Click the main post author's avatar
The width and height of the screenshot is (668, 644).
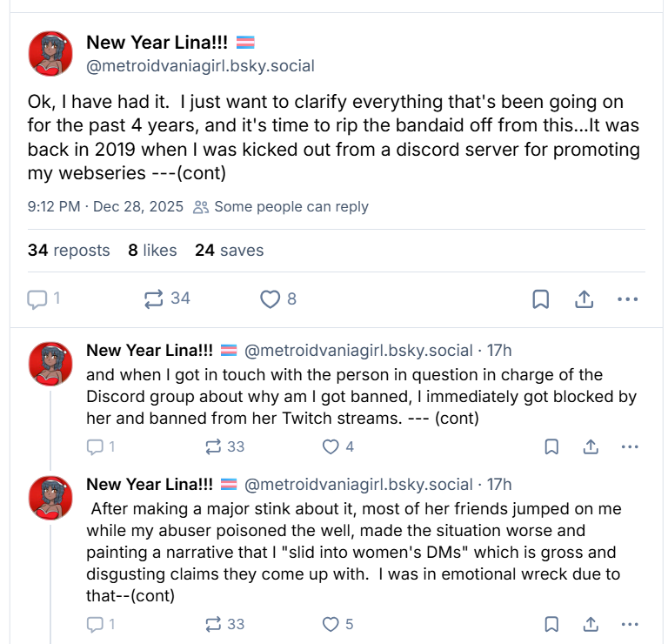tap(50, 53)
